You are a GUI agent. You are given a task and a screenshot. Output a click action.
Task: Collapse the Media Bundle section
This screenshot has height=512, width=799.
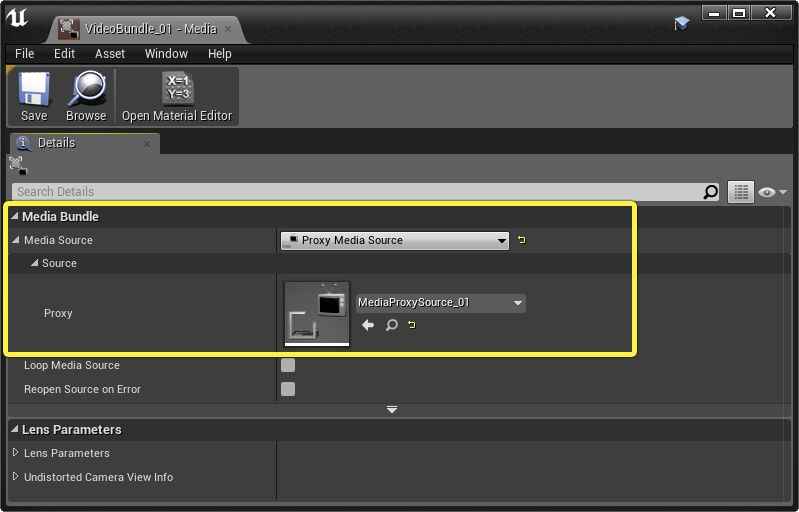coord(15,217)
